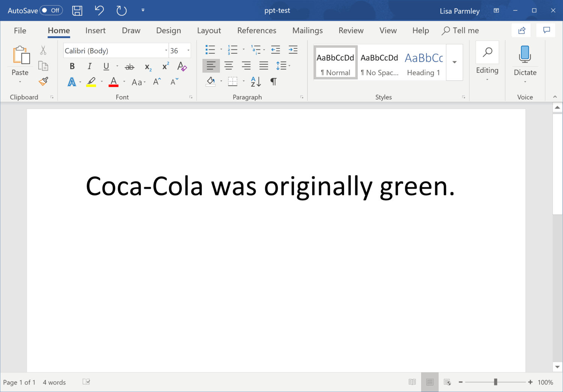Switch to the Design tab
The width and height of the screenshot is (563, 392).
[x=169, y=31]
